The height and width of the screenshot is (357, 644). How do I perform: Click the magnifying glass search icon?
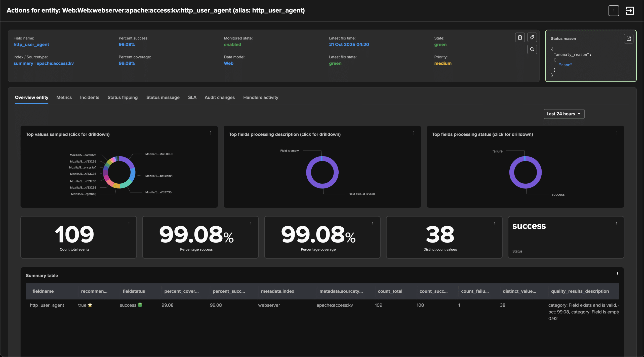pos(532,49)
